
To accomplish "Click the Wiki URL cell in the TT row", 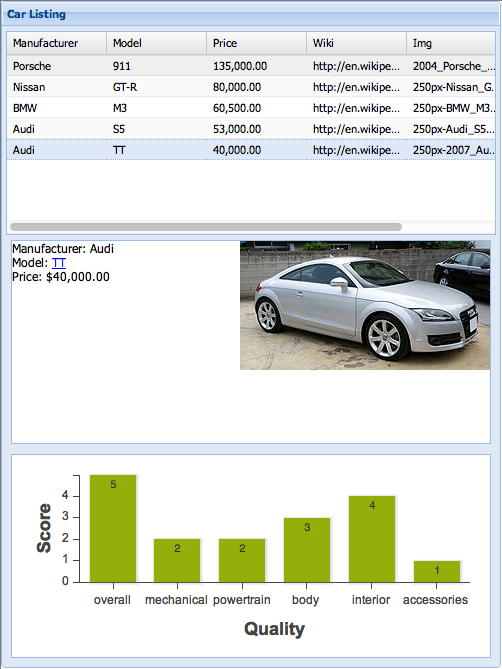I will point(356,150).
